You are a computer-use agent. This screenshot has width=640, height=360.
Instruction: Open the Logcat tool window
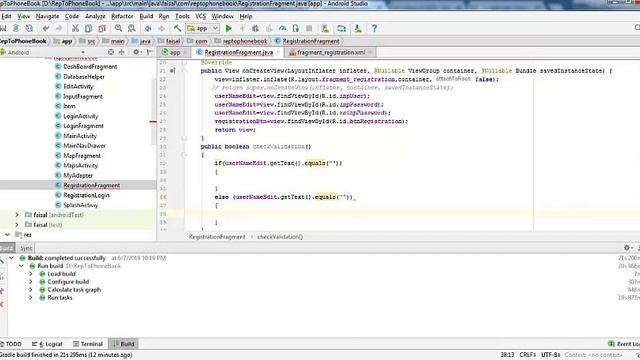coord(47,344)
